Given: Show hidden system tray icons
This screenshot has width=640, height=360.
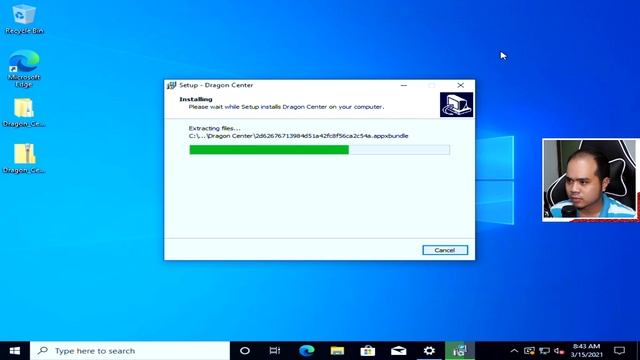Looking at the screenshot, I should point(514,351).
